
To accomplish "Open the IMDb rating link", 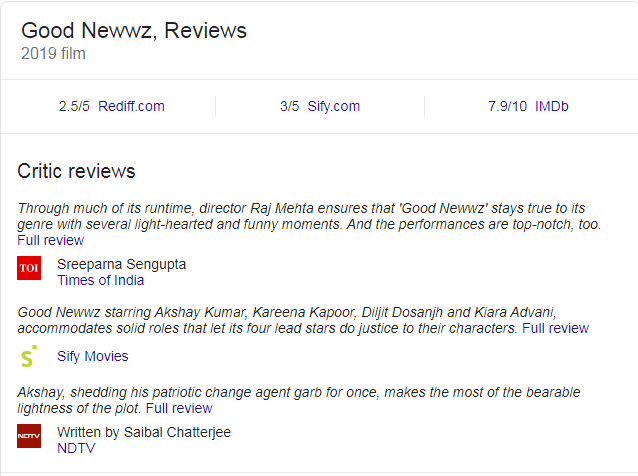I will 552,106.
